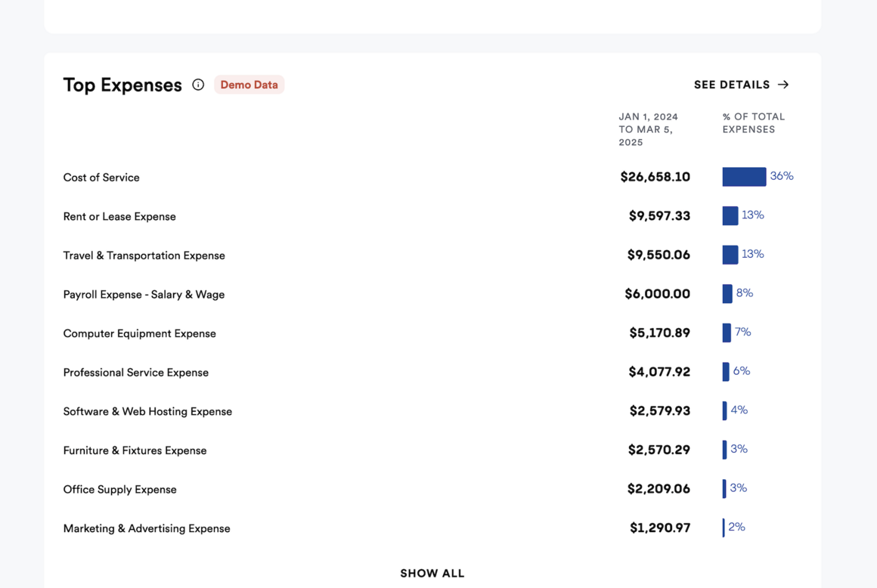Image resolution: width=877 pixels, height=588 pixels.
Task: Click Payroll Expense - Salary & Wage label
Action: 144,295
